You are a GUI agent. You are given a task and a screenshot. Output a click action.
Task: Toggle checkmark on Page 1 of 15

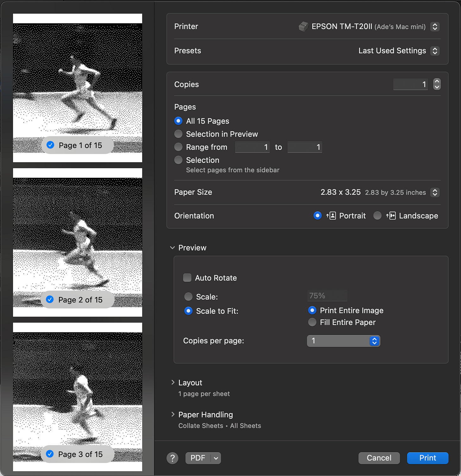(50, 145)
